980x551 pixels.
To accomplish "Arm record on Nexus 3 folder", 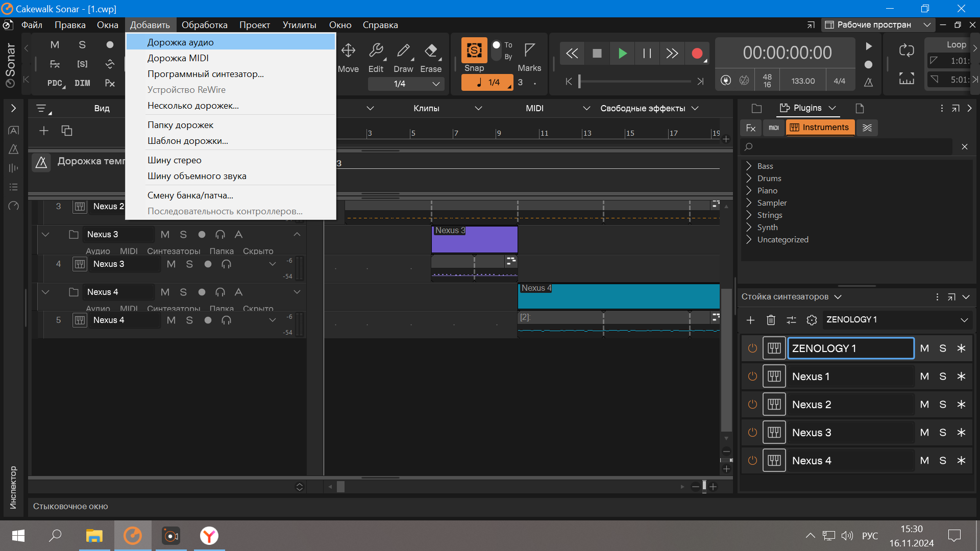I will click(202, 235).
